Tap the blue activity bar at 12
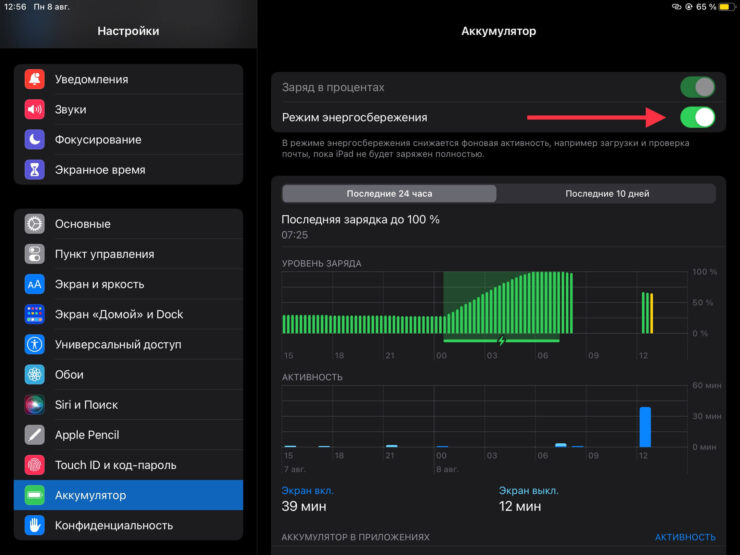This screenshot has width=740, height=555. point(645,427)
